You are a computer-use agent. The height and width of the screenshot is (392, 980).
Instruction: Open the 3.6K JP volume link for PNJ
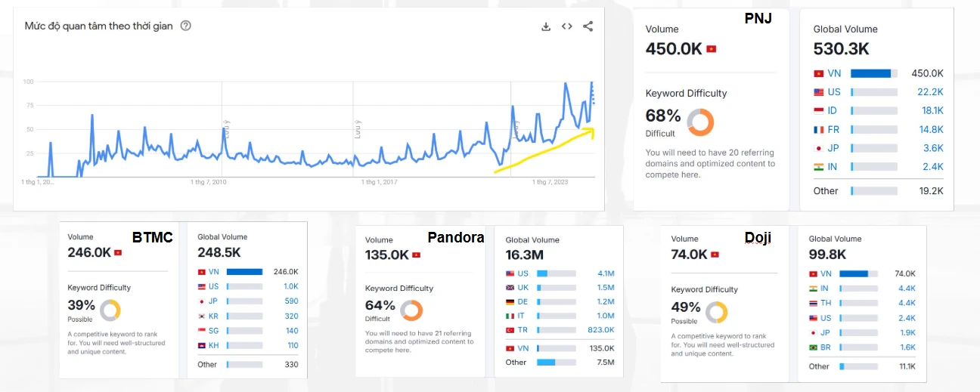point(933,148)
